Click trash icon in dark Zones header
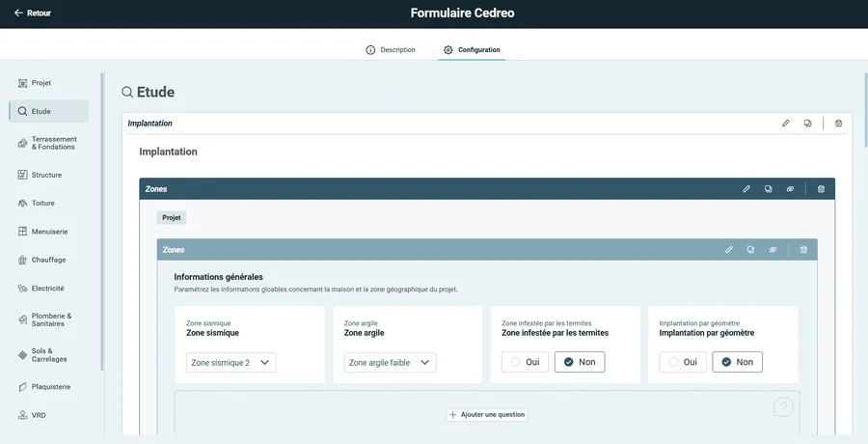868x444 pixels. click(821, 189)
